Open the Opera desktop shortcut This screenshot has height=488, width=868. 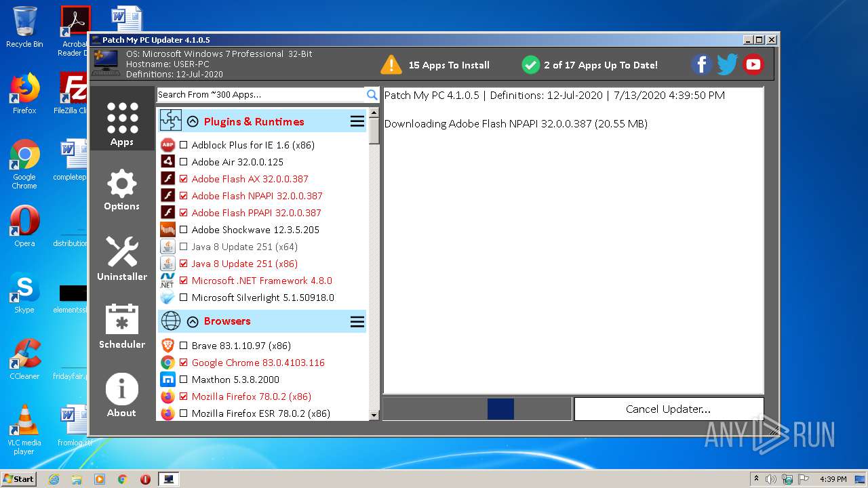coord(24,226)
